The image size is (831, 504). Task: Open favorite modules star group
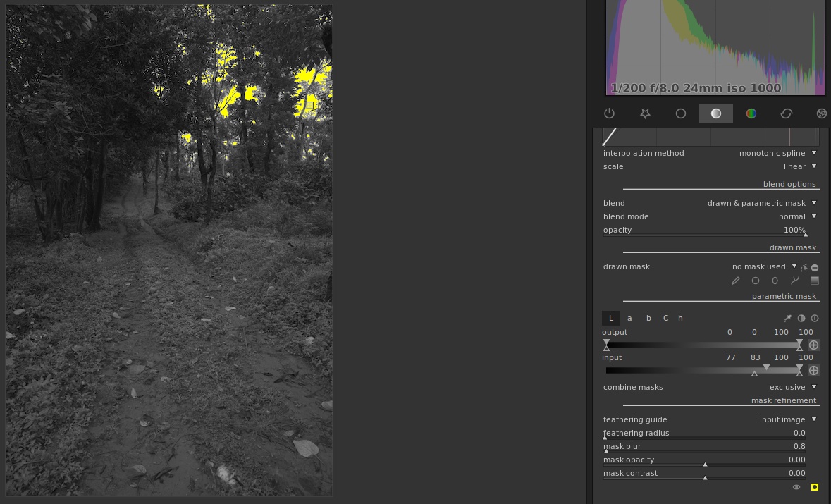(645, 113)
